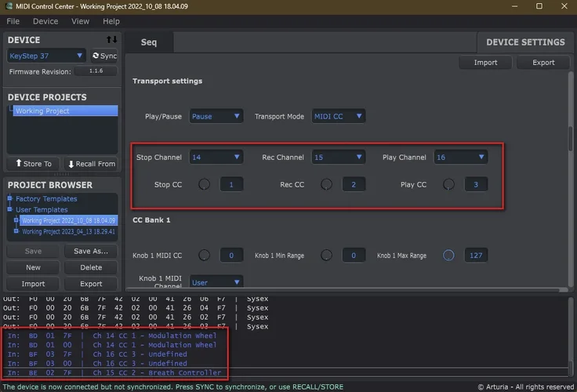Viewport: 577px width, 392px height.
Task: Click the Rec CC knob
Action: click(x=326, y=184)
